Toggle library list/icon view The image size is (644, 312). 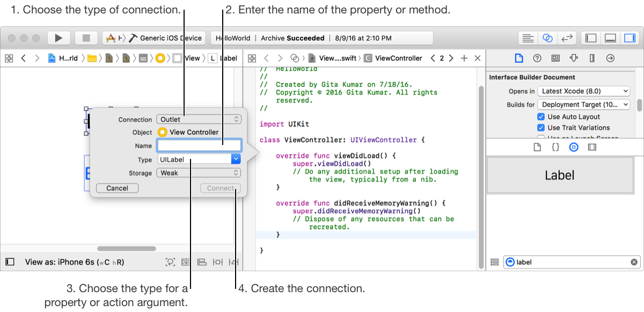494,262
